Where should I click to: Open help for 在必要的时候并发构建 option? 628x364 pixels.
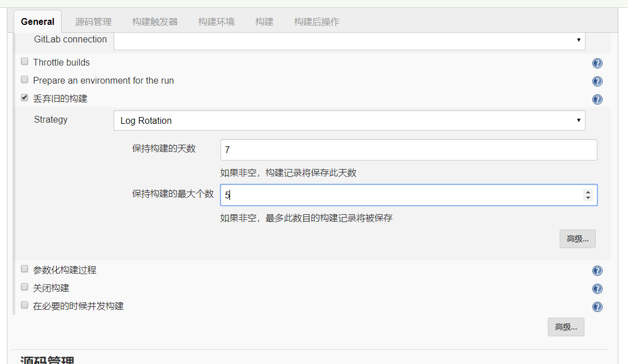pos(597,307)
